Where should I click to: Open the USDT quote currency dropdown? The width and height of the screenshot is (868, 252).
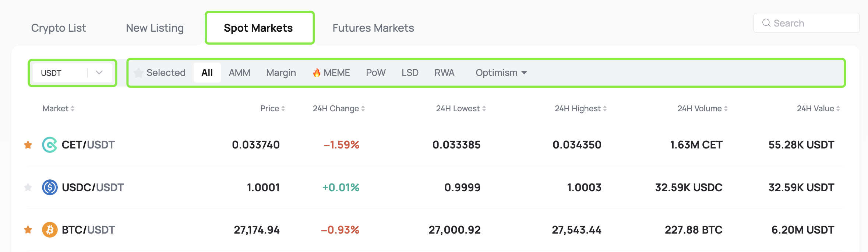(98, 73)
